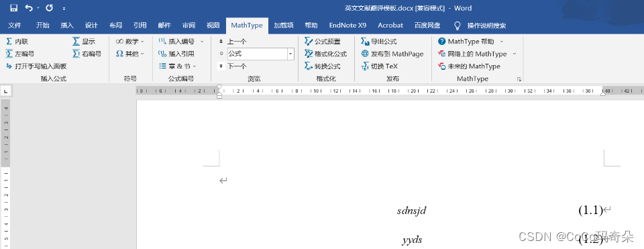644x249 pixels.
Task: Click equation number (1.1)
Action: tap(590, 210)
